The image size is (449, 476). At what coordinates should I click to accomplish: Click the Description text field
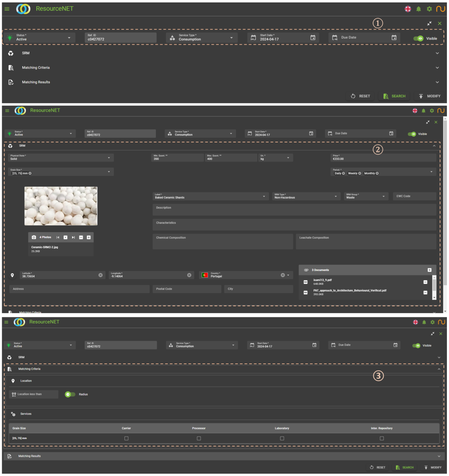294,210
